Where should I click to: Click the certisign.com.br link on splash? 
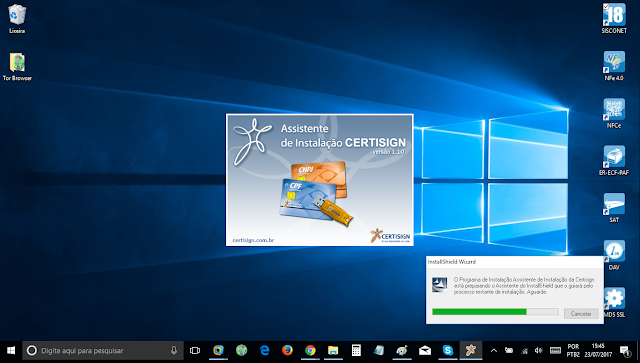tap(253, 240)
